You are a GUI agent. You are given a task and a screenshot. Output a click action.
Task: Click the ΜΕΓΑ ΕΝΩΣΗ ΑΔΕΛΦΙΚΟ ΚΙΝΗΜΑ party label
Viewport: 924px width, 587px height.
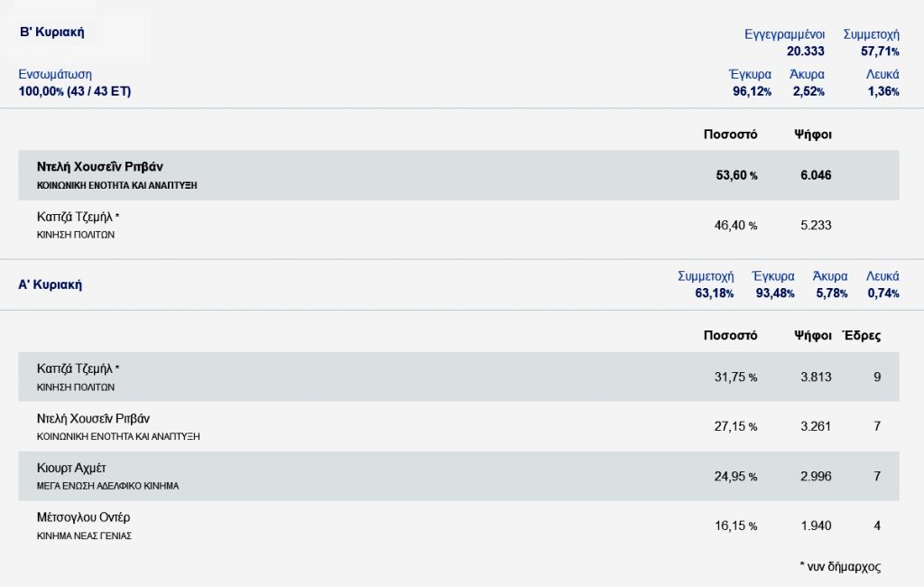point(107,486)
